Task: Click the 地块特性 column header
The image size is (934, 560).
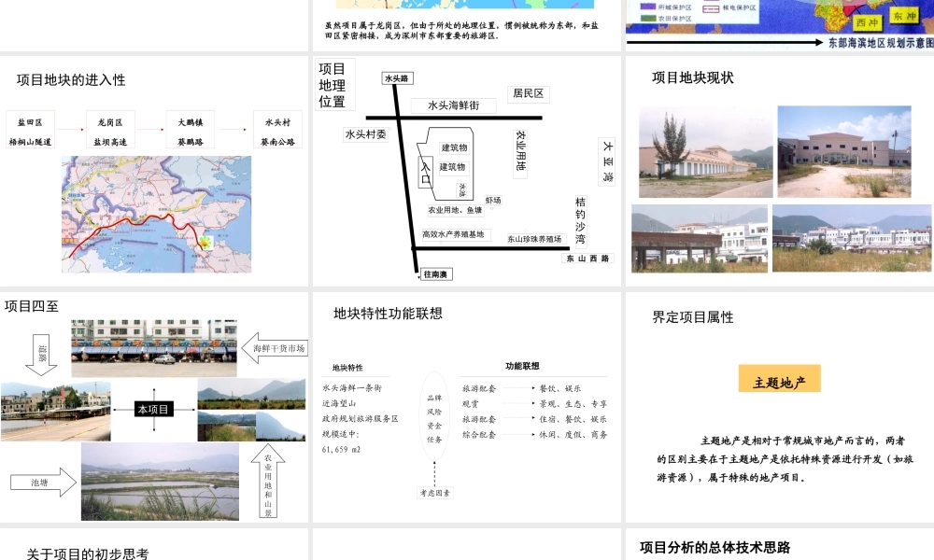Action: tap(347, 368)
